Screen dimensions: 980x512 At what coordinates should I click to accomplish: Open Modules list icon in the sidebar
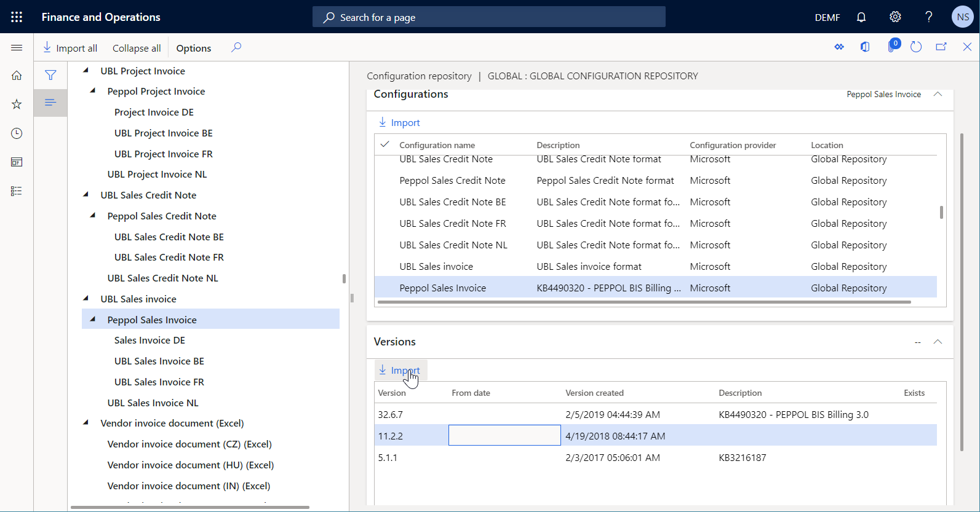pyautogui.click(x=17, y=191)
